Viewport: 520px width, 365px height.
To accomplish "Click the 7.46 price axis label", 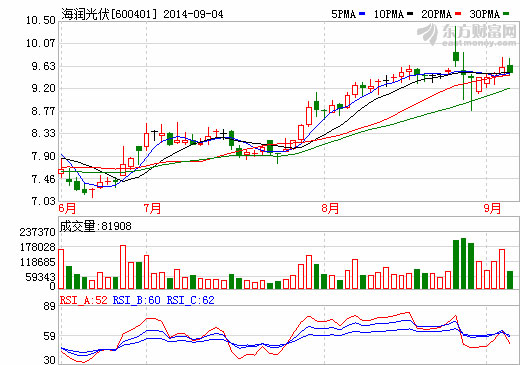I will coord(43,179).
